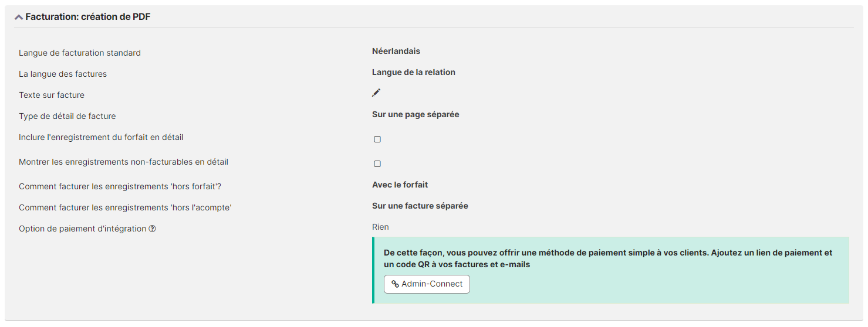Open the Admin-Connect button
Viewport: 868px width, 327px height.
tap(427, 284)
